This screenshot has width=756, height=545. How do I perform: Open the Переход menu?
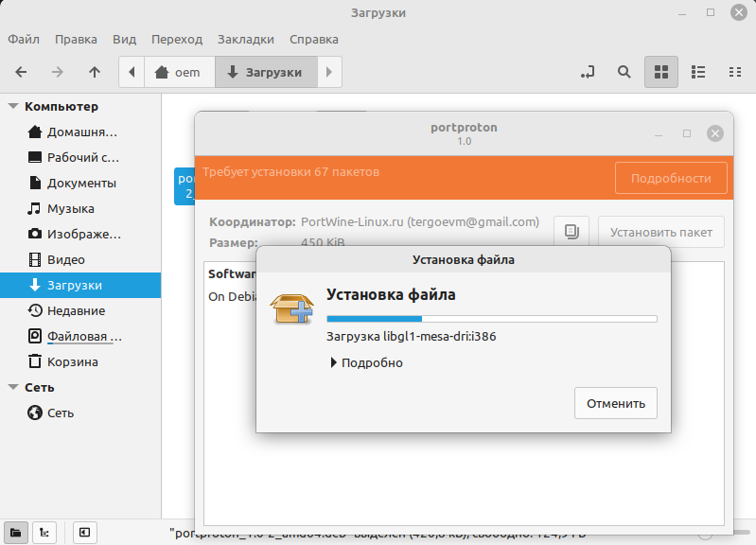(x=177, y=40)
